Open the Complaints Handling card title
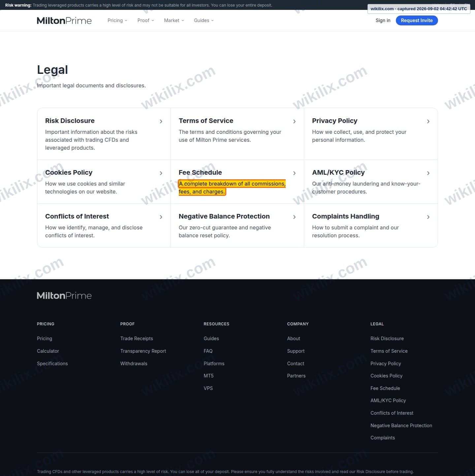The width and height of the screenshot is (475, 476). click(x=346, y=216)
